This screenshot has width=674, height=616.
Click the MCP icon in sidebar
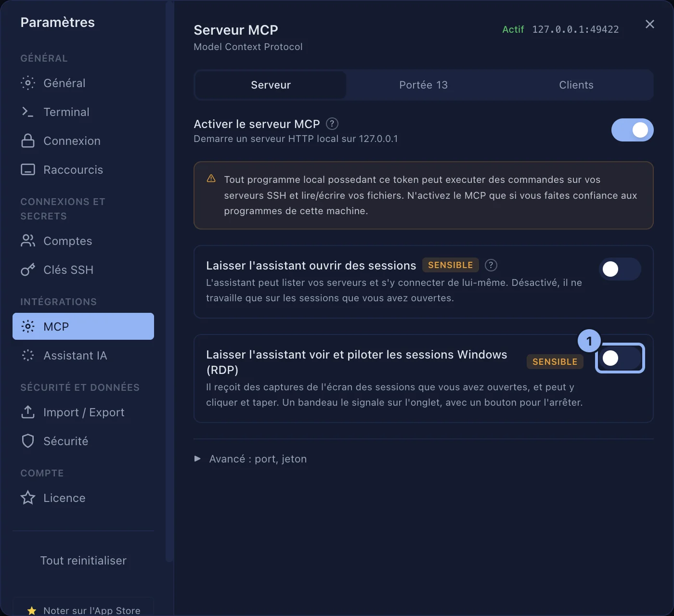(x=28, y=326)
